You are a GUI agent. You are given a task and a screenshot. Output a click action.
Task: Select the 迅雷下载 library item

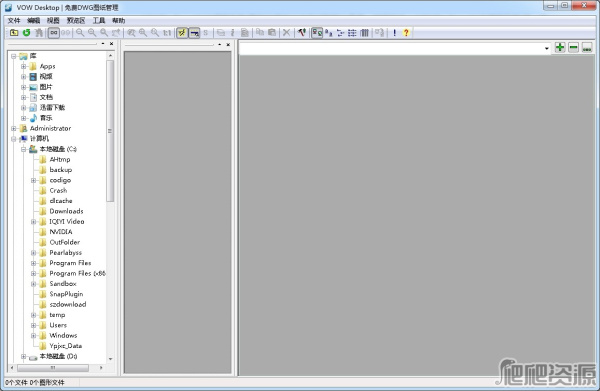[52, 108]
